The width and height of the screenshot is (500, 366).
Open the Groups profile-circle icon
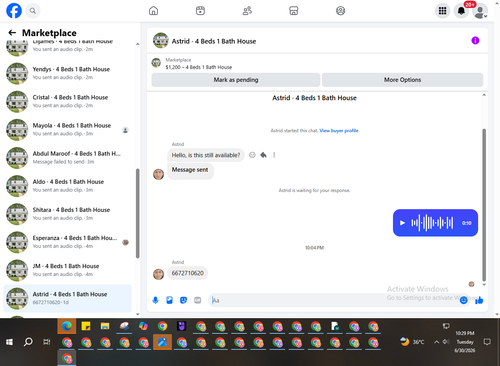coord(340,11)
